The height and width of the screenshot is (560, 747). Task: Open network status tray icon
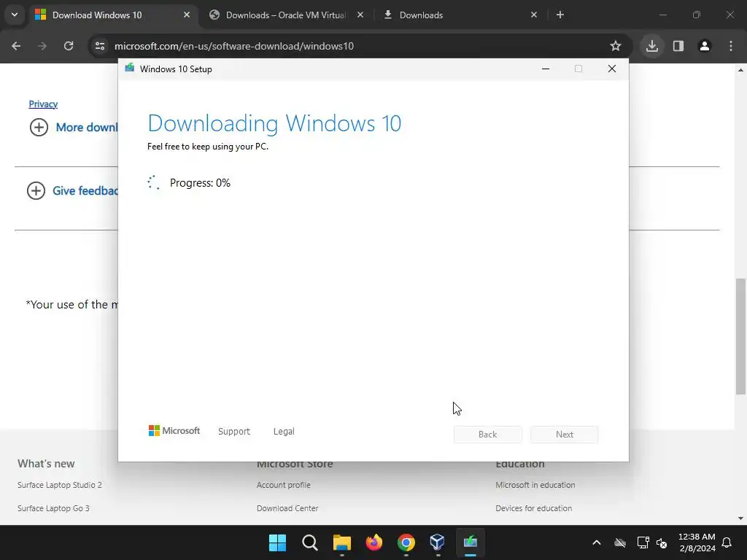643,542
